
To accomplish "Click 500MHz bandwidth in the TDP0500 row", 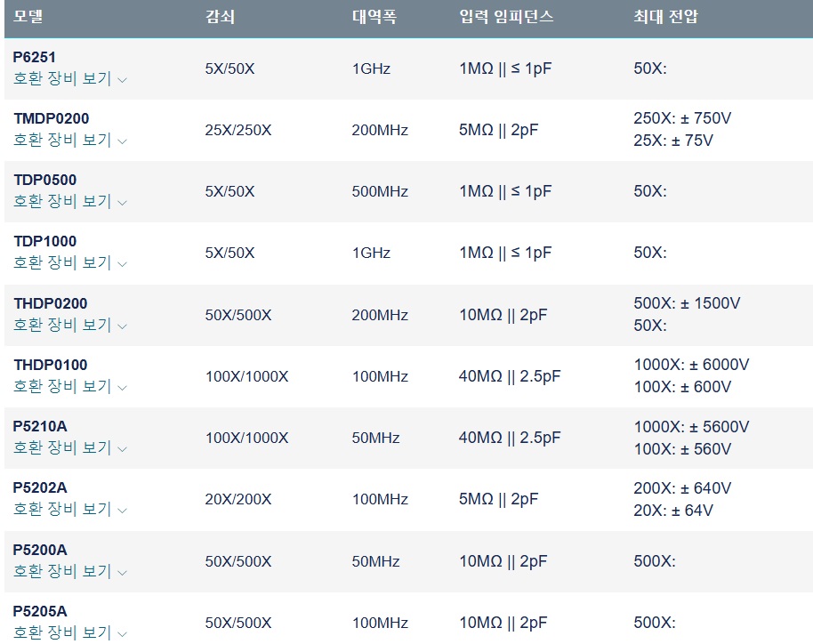I will click(380, 192).
